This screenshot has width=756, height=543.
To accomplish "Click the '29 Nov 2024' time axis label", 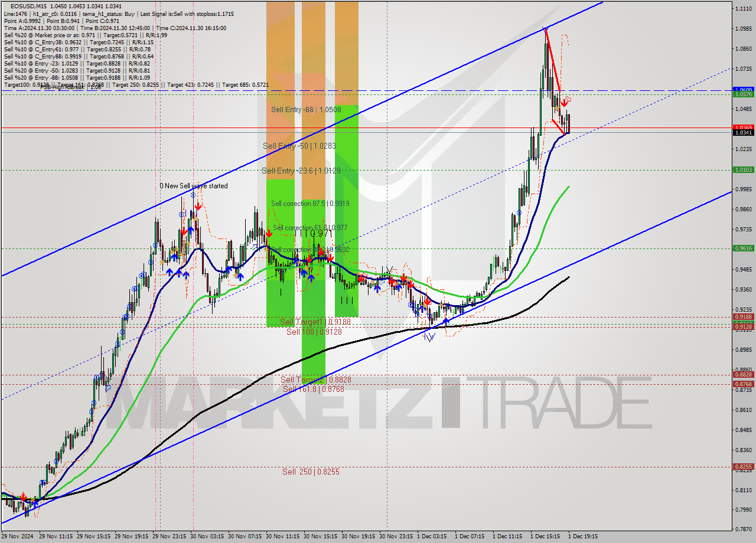I will point(18,537).
